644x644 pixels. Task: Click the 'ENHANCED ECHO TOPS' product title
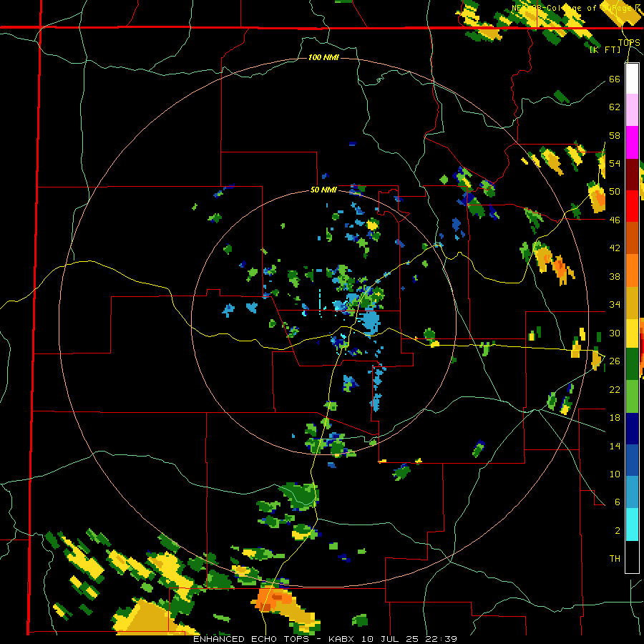pos(255,639)
